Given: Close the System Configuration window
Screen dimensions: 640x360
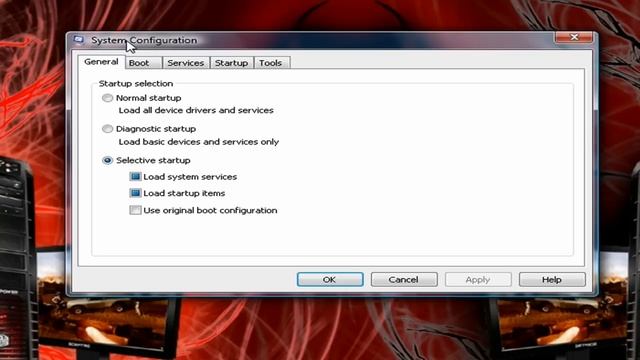Looking at the screenshot, I should tap(574, 37).
